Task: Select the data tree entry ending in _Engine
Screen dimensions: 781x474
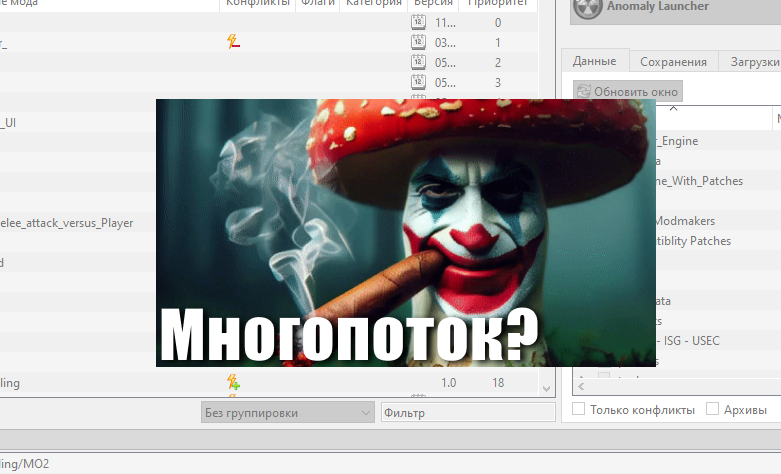Action: click(x=677, y=141)
